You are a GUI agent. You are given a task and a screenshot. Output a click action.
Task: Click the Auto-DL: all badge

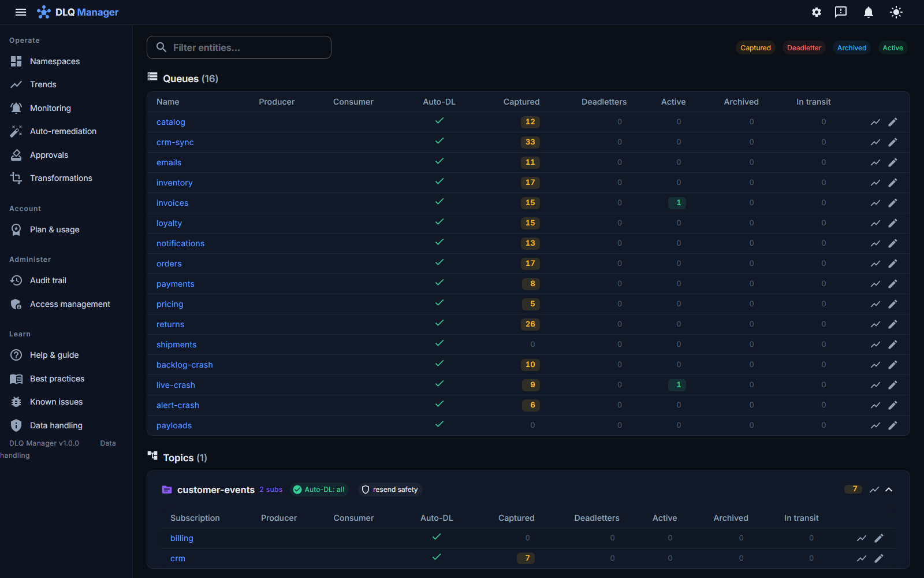[x=319, y=490]
